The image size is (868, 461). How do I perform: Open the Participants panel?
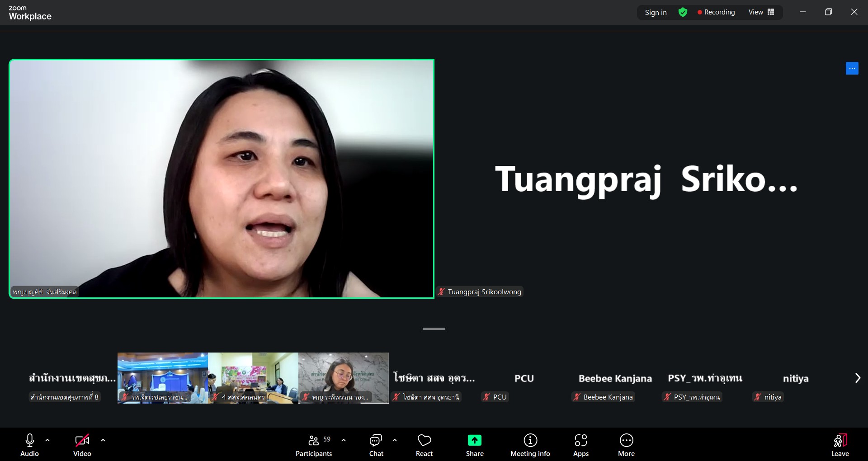point(313,445)
